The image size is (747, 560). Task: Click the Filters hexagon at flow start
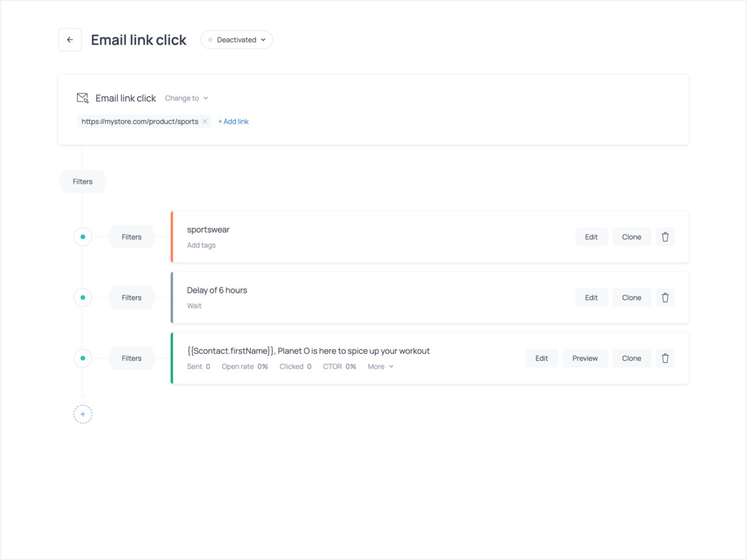(x=82, y=181)
